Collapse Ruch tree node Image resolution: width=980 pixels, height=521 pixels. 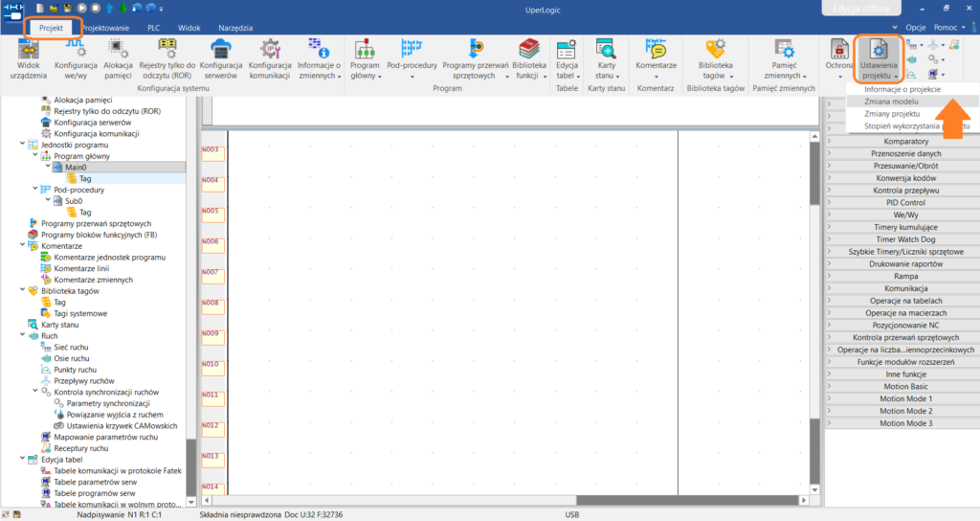23,336
